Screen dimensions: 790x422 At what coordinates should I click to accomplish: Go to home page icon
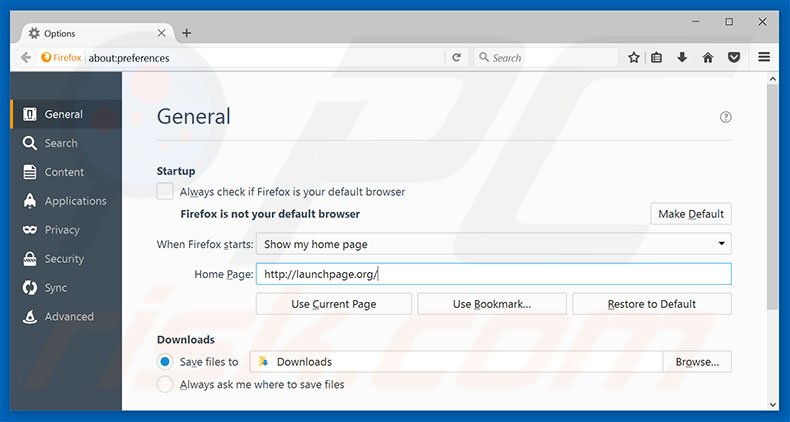pyautogui.click(x=708, y=58)
